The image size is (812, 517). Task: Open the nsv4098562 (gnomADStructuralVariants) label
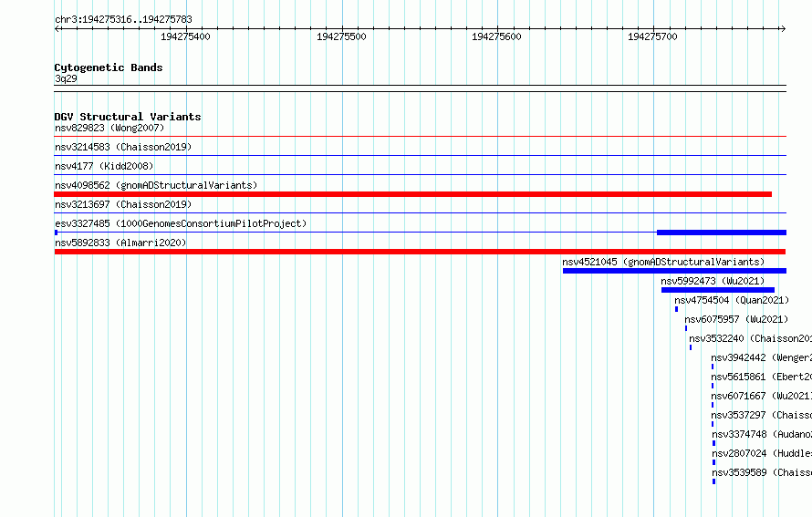pos(156,185)
